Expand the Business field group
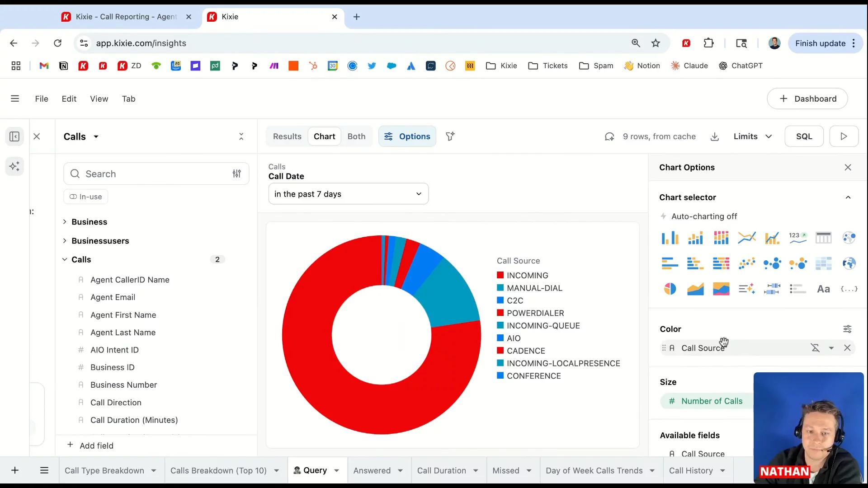This screenshot has width=868, height=488. tap(89, 222)
